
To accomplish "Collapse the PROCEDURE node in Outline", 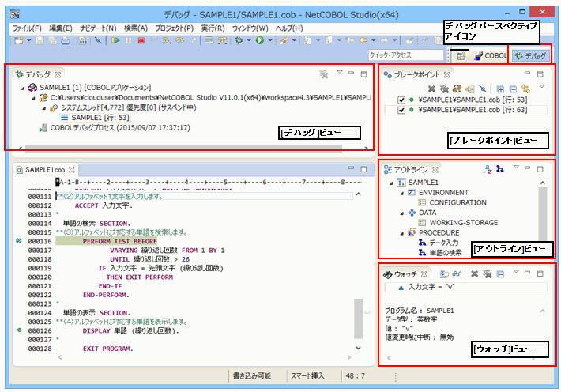I will (x=402, y=233).
